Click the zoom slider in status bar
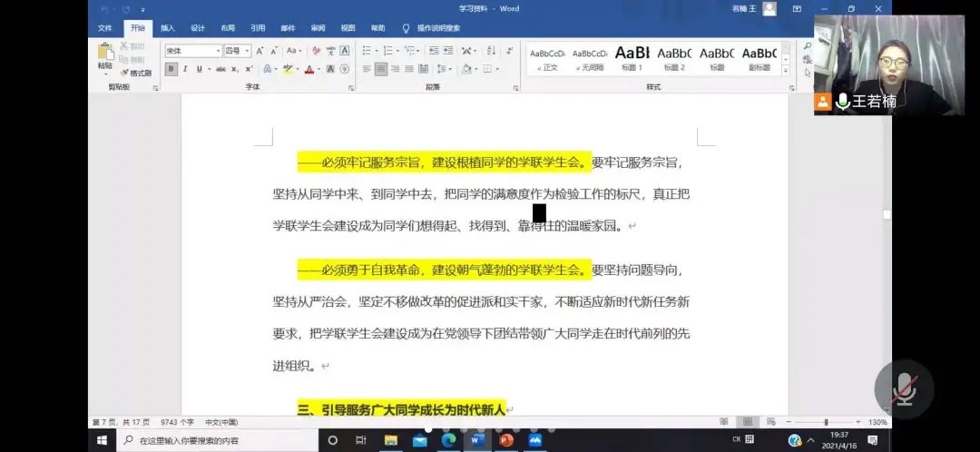980x452 pixels. click(826, 422)
